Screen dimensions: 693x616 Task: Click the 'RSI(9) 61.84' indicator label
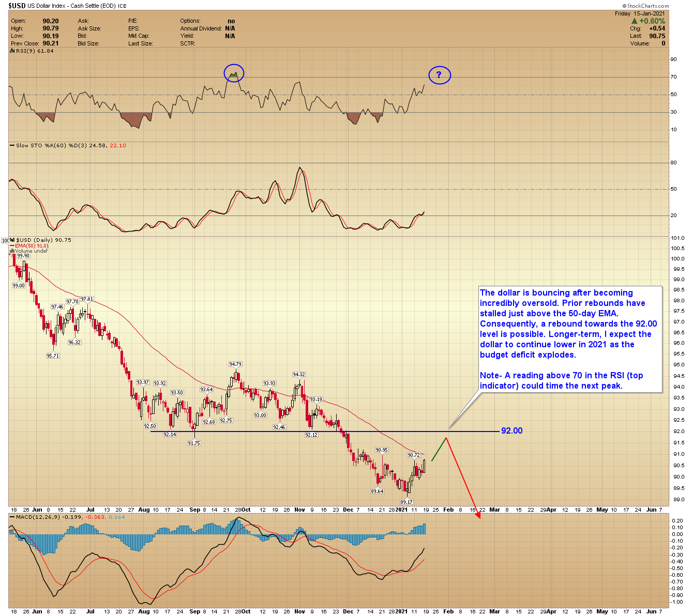(35, 51)
